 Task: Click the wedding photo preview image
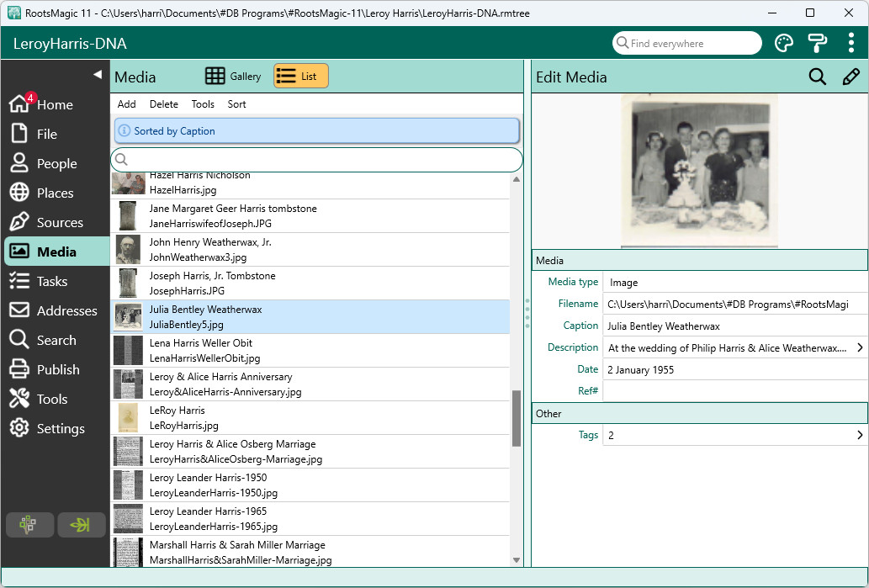(699, 170)
